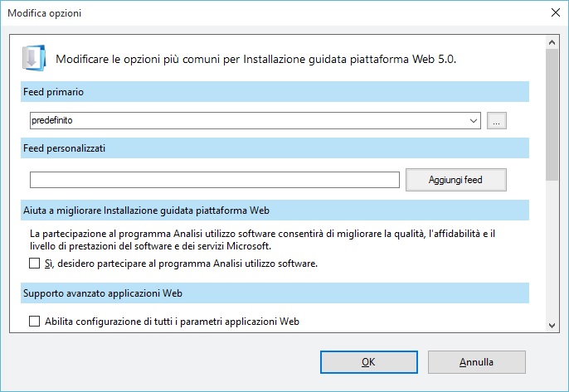Screen dimensions: 569x392
Task: Click the Aggiungi feed button
Action: (456, 180)
